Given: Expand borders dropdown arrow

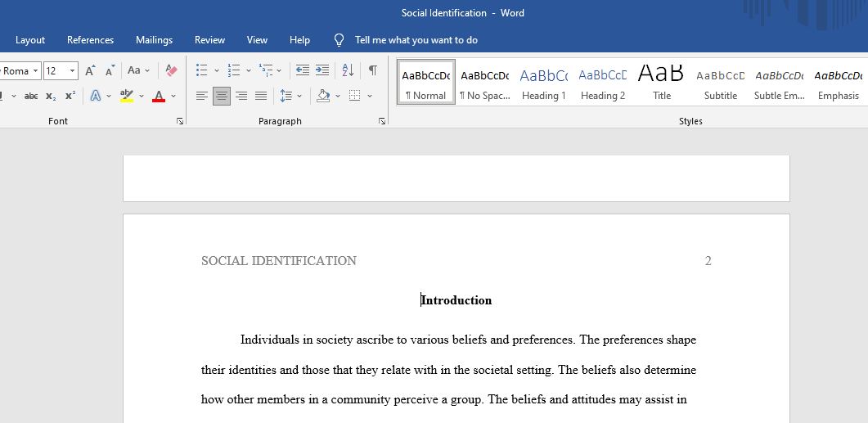Looking at the screenshot, I should point(370,96).
